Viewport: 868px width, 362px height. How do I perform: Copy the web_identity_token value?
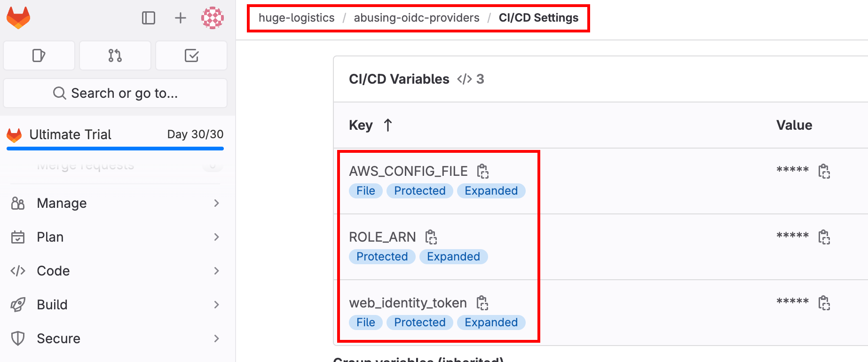(825, 303)
